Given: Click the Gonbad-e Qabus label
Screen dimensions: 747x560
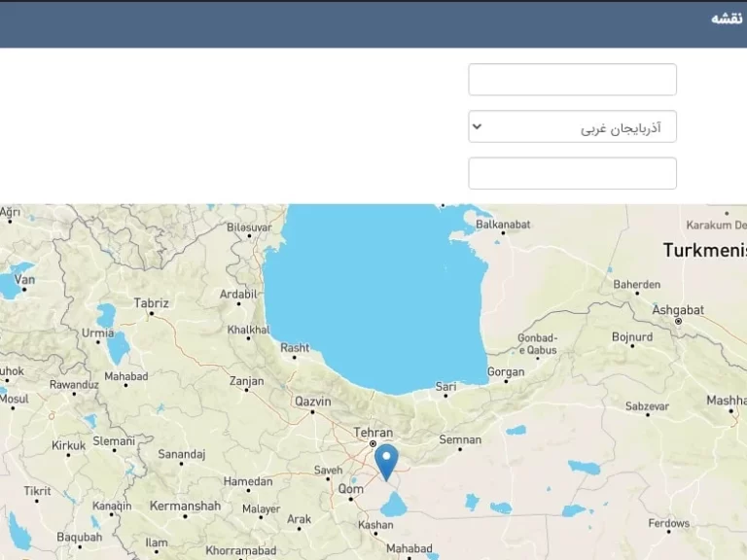Looking at the screenshot, I should coord(537,344).
